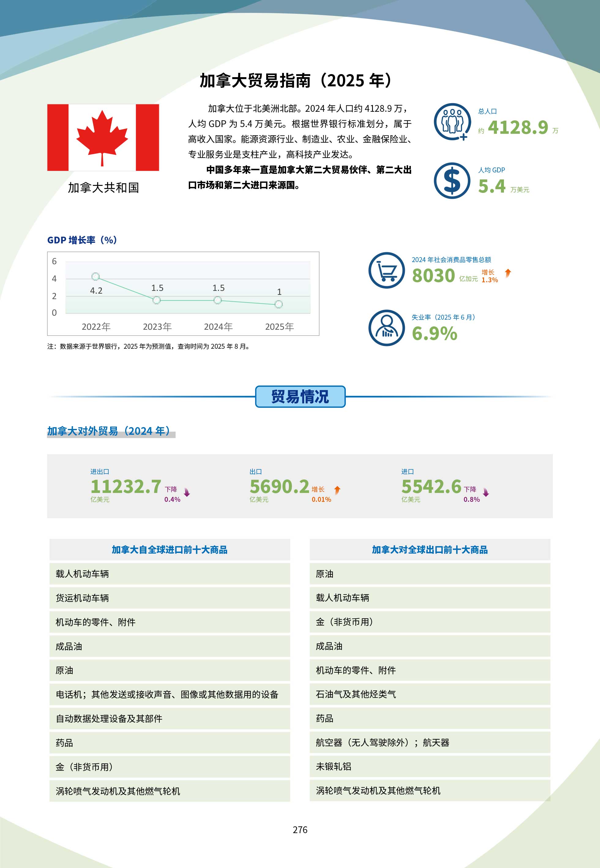Click page number 276 at the bottom
This screenshot has width=600, height=868.
tap(300, 830)
